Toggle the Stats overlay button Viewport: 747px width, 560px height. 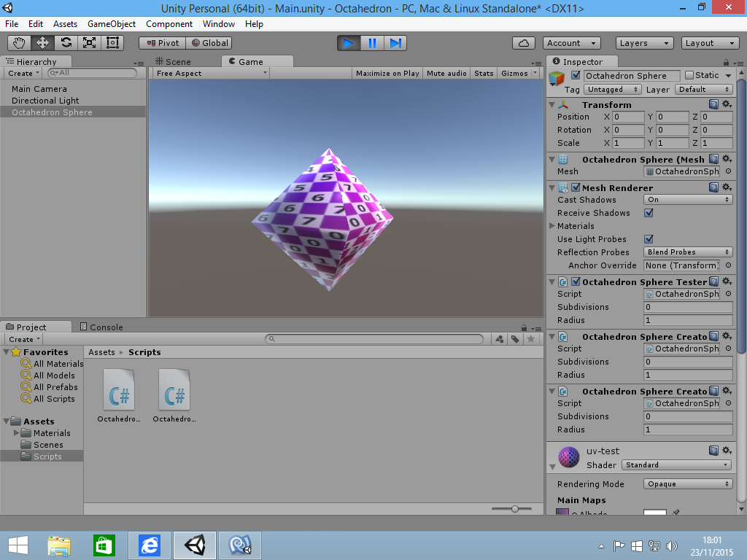pos(484,73)
